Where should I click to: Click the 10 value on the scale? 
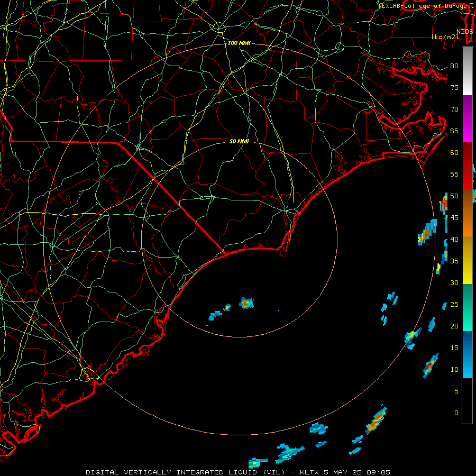click(x=454, y=370)
